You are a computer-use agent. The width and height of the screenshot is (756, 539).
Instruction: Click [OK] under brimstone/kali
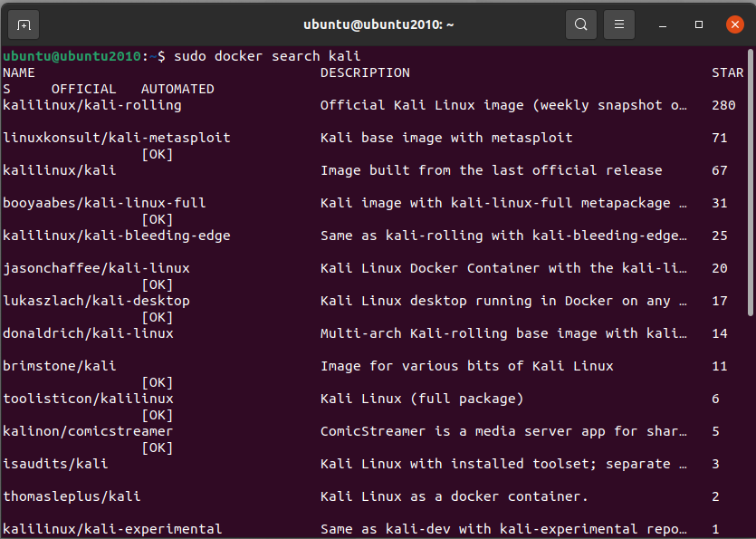click(158, 382)
